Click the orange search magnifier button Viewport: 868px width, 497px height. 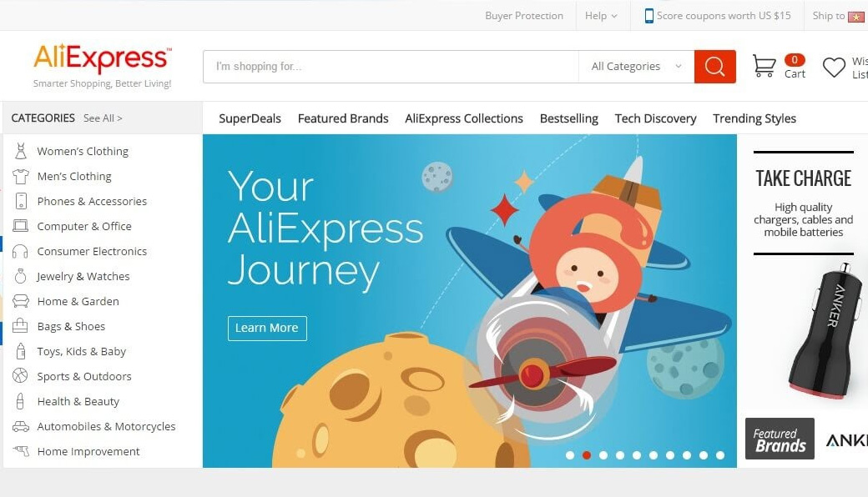coord(714,67)
